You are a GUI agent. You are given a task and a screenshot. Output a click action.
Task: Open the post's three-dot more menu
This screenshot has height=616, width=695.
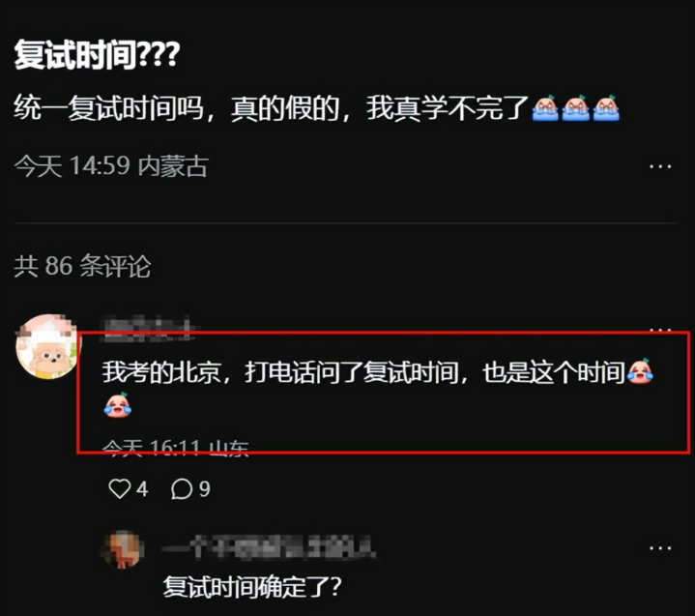coord(660,166)
